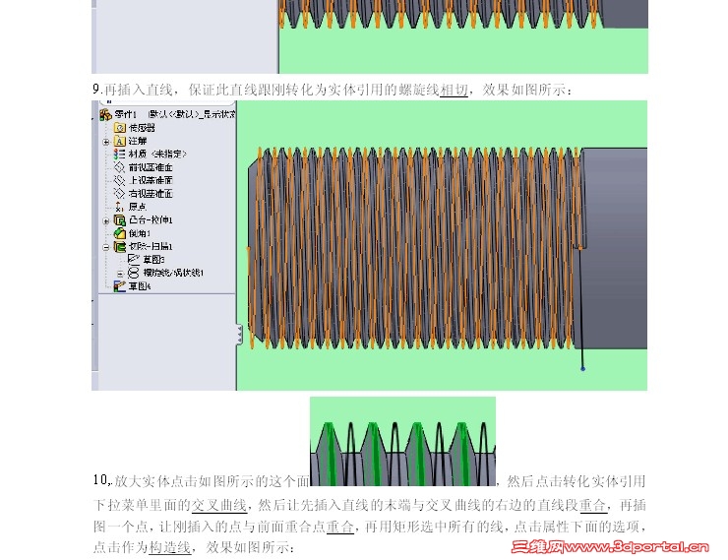
Task: Click the zoomed thread face thumbnail image
Action: coord(402,441)
